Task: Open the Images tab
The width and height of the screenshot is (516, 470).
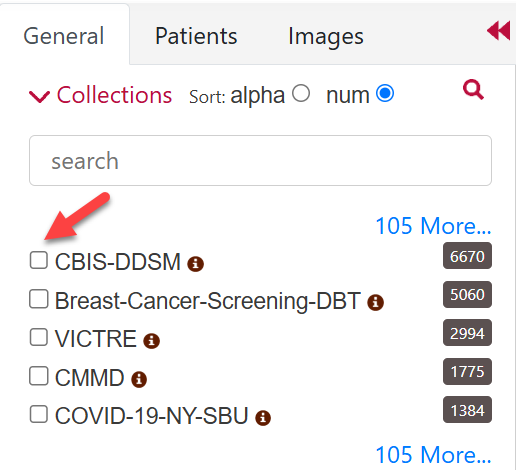Action: coord(326,37)
